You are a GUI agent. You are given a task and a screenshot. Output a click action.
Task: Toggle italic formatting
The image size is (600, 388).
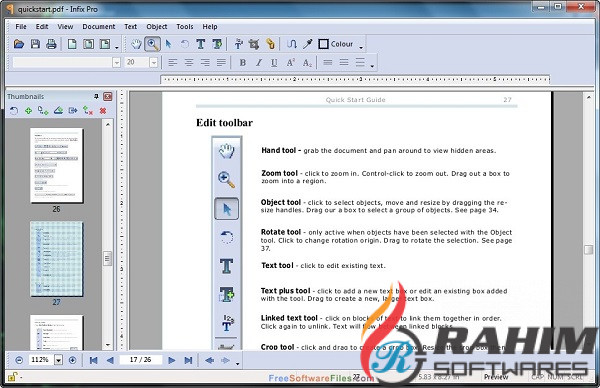point(258,63)
